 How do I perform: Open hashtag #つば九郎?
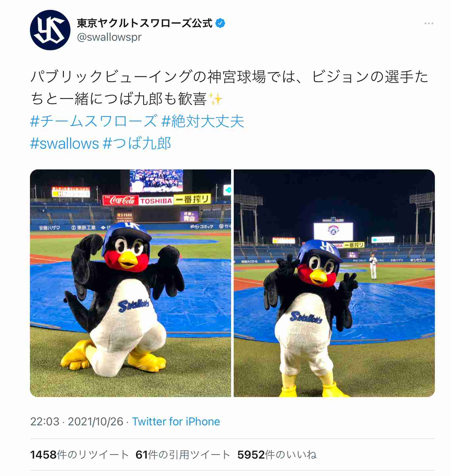pyautogui.click(x=137, y=143)
